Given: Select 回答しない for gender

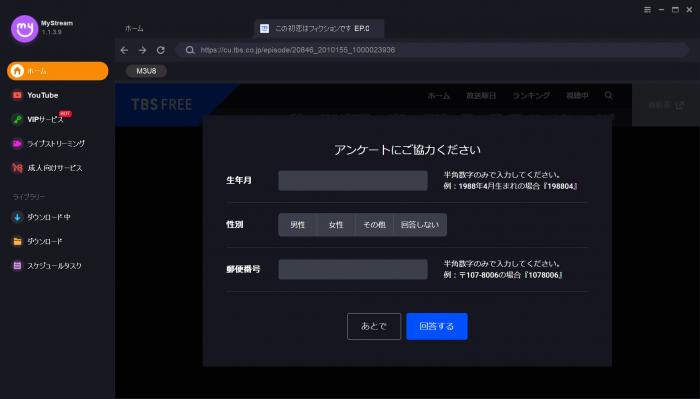Looking at the screenshot, I should coord(420,225).
